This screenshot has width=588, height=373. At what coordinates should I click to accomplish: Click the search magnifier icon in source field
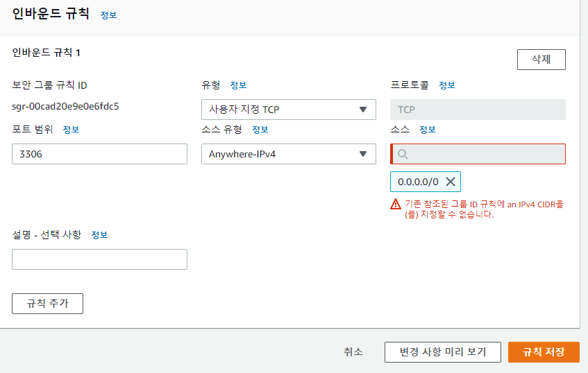403,154
